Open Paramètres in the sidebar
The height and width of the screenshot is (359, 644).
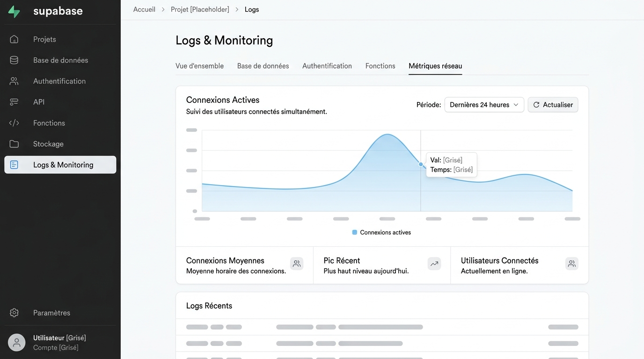tap(60, 313)
